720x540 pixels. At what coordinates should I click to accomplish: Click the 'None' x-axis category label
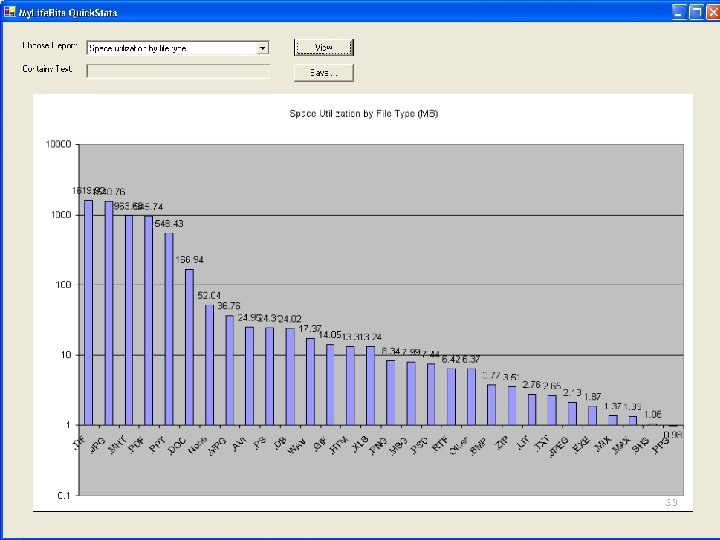[x=197, y=445]
